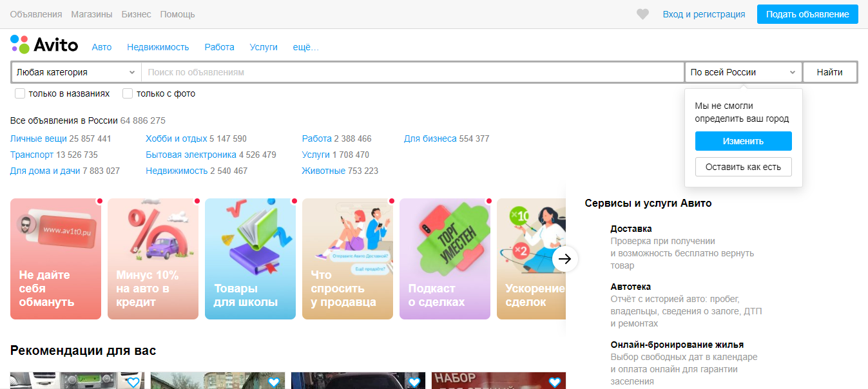Click the Avito logo
The height and width of the screenshot is (389, 868).
tap(44, 44)
